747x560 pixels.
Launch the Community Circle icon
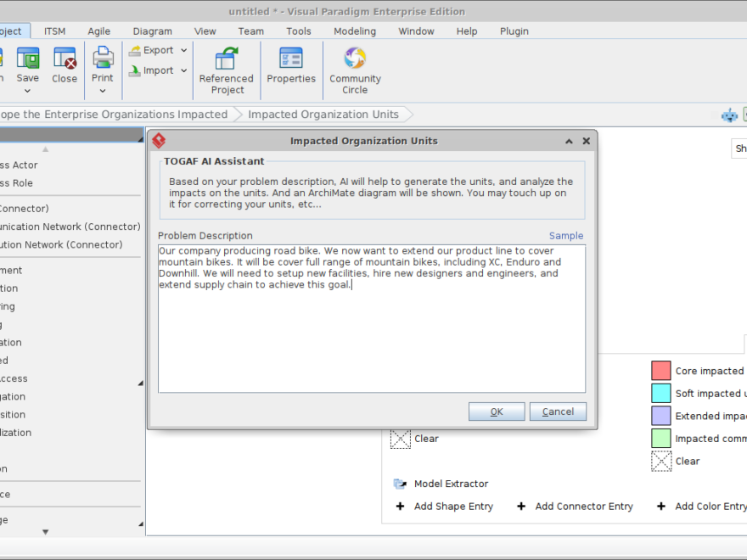(355, 59)
